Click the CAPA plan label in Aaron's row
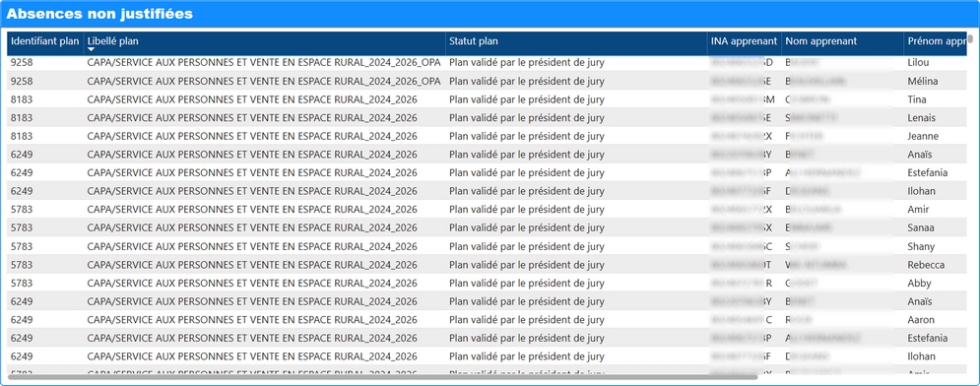The width and height of the screenshot is (980, 386). click(x=252, y=320)
